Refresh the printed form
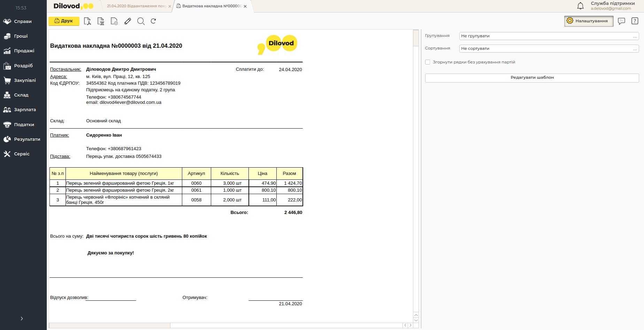 pyautogui.click(x=153, y=21)
